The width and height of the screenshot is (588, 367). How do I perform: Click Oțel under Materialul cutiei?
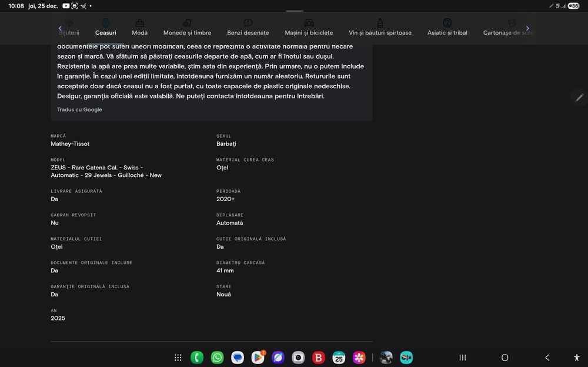[56, 247]
